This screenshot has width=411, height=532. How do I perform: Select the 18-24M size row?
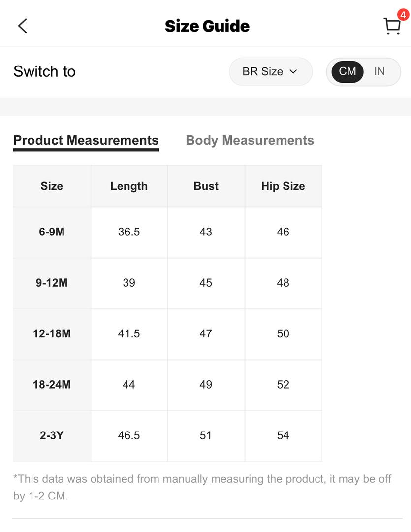[167, 385]
